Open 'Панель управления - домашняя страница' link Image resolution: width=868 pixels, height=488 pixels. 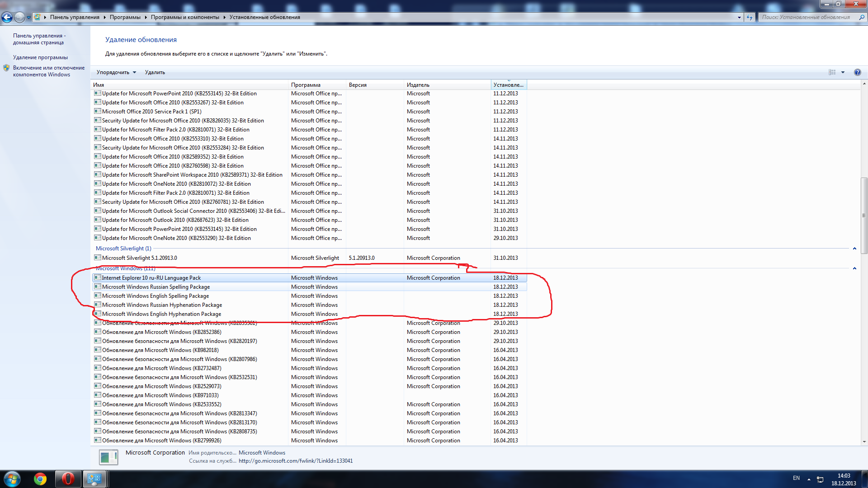(39, 39)
